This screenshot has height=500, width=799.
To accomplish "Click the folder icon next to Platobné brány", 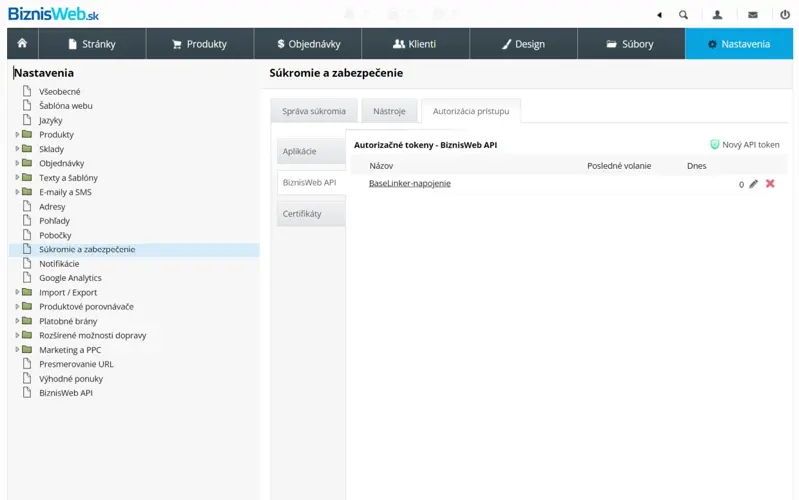I will (27, 321).
